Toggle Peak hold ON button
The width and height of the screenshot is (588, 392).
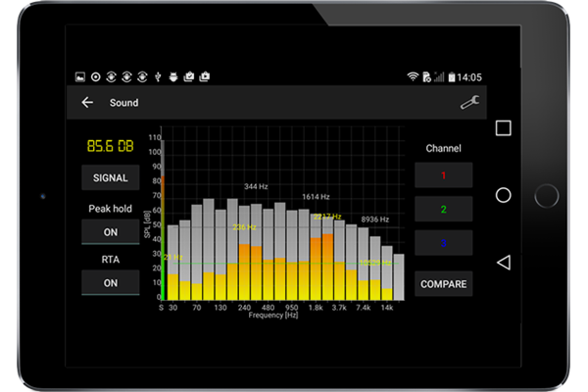point(110,232)
